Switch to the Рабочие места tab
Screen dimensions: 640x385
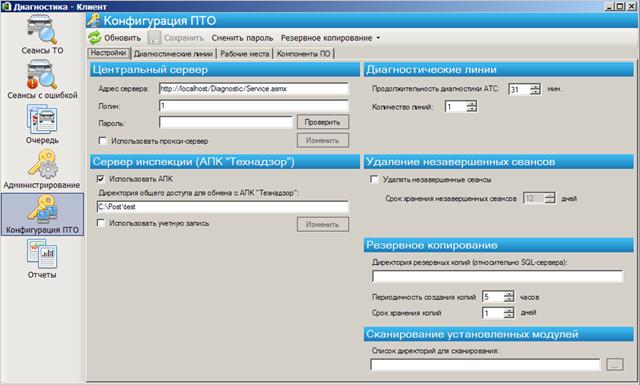244,53
